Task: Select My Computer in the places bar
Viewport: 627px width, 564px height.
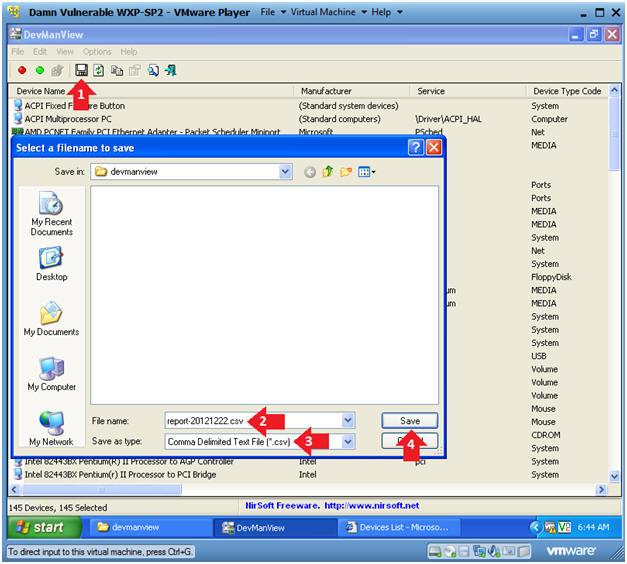Action: click(x=52, y=374)
